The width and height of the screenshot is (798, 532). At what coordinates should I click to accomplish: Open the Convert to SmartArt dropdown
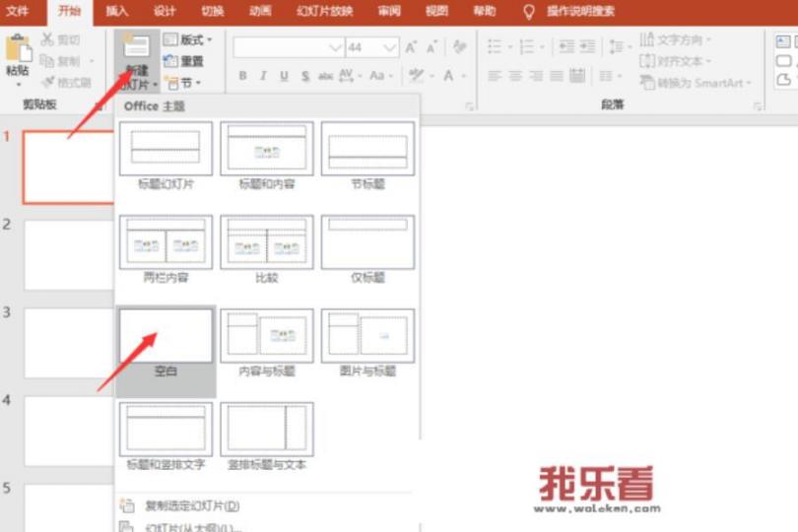tap(696, 83)
